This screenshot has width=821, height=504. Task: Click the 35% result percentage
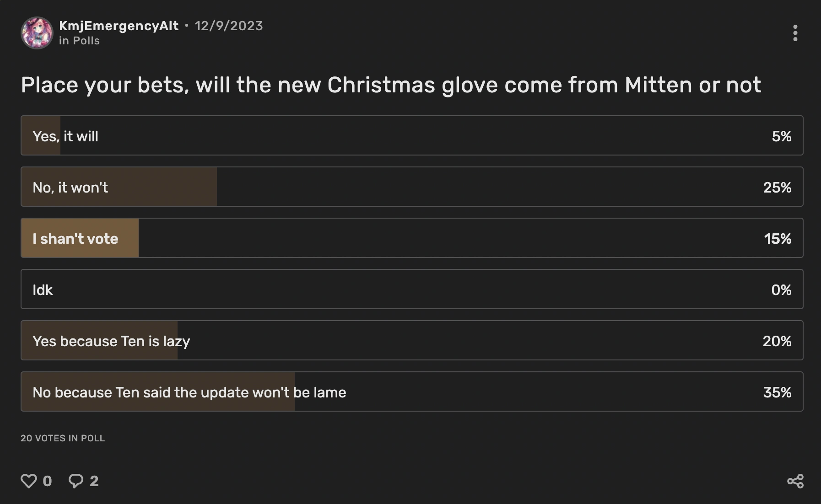click(x=777, y=392)
